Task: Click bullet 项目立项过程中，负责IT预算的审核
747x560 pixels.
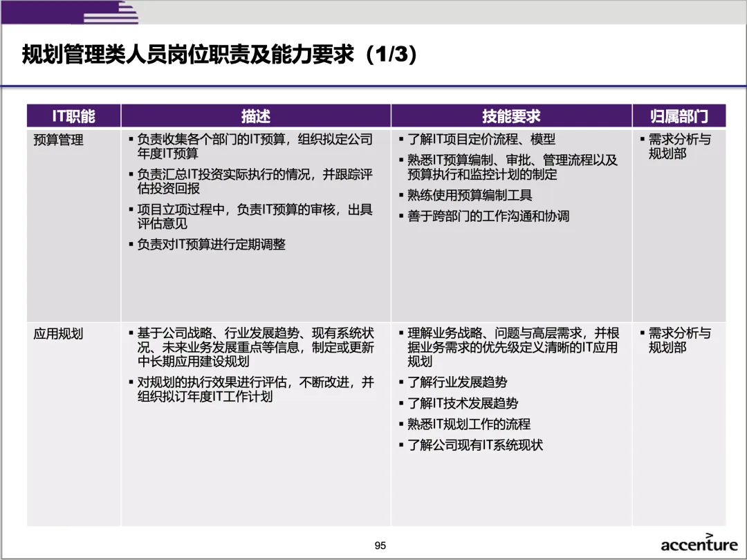Action: point(251,216)
